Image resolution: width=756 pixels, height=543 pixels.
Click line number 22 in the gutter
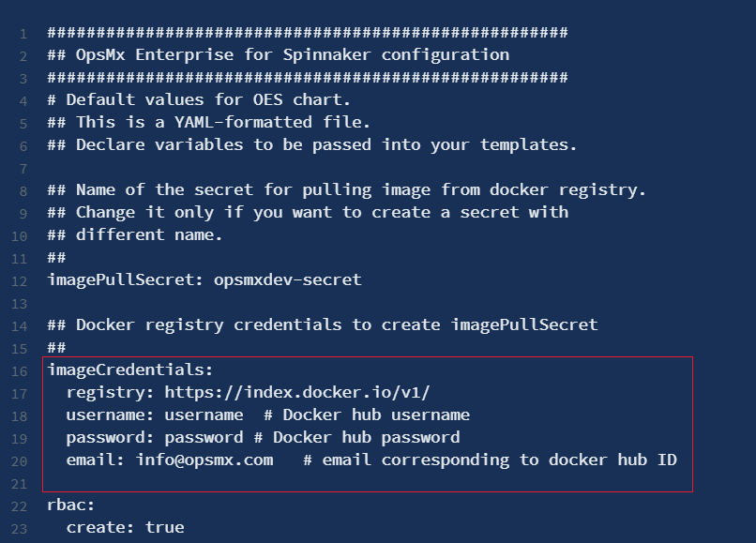21,505
